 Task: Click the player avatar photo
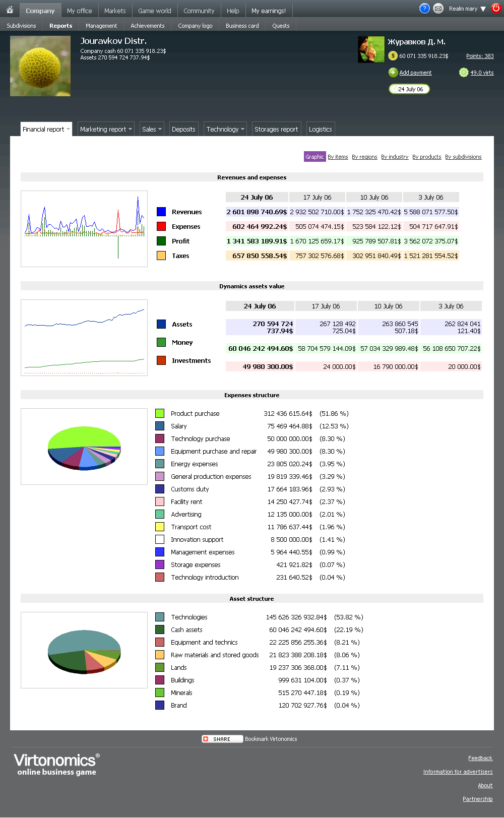pos(371,49)
